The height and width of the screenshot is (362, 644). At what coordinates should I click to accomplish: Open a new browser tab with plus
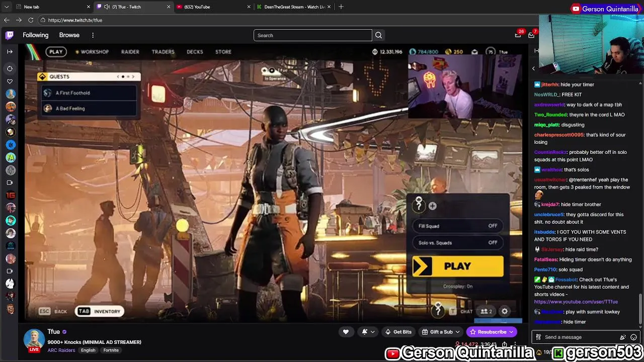tap(341, 7)
